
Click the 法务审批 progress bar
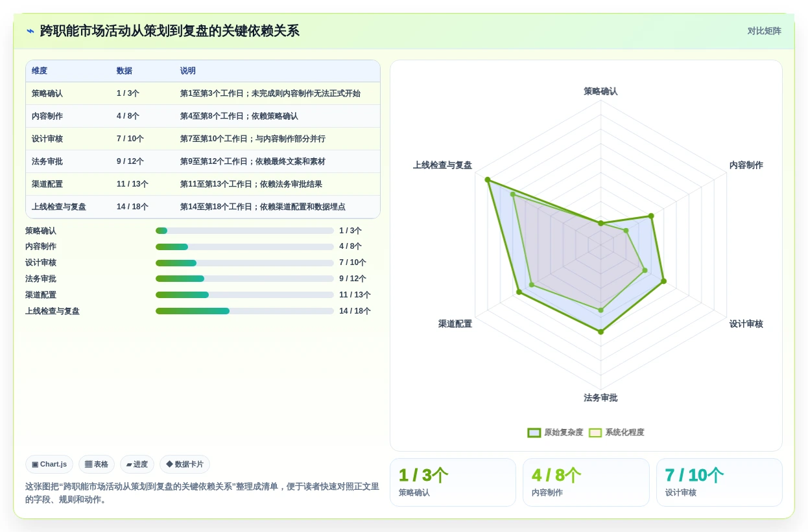tap(244, 279)
